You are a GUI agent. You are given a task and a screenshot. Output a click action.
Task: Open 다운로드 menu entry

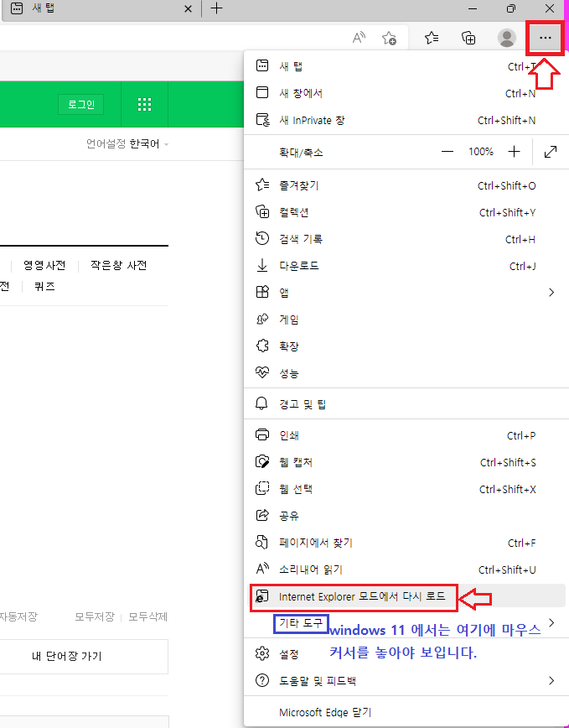click(405, 266)
